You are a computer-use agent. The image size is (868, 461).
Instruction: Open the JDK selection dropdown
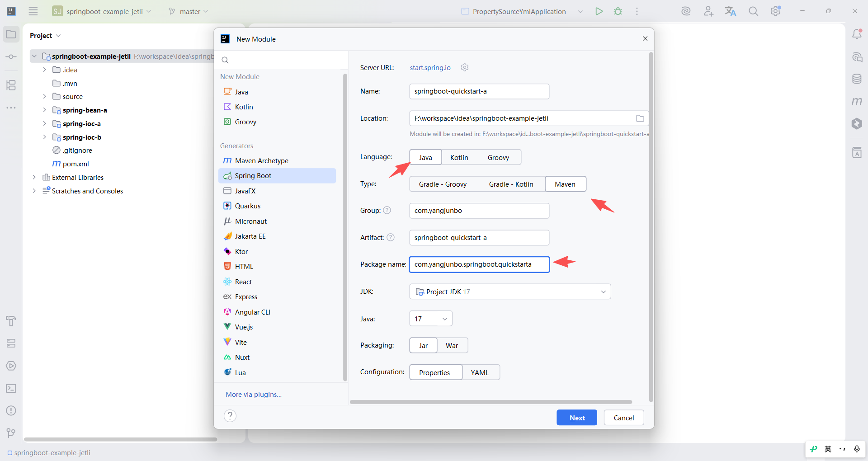coord(510,292)
